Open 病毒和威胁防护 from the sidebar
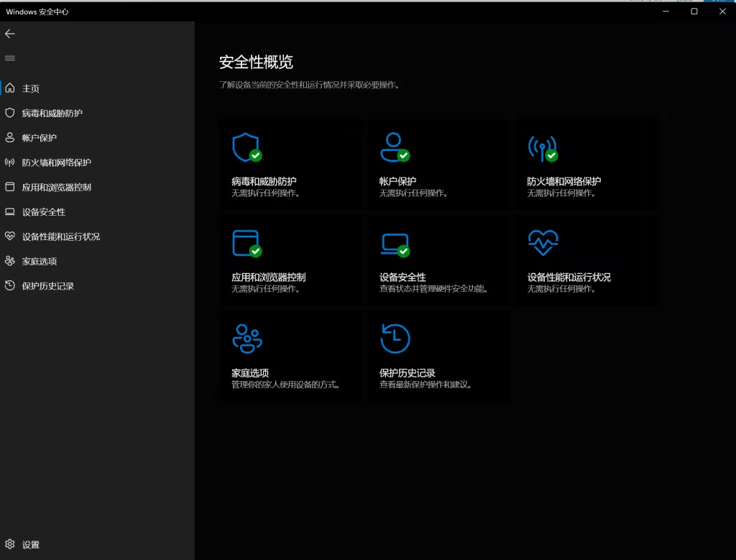The height and width of the screenshot is (560, 736). coord(52,114)
